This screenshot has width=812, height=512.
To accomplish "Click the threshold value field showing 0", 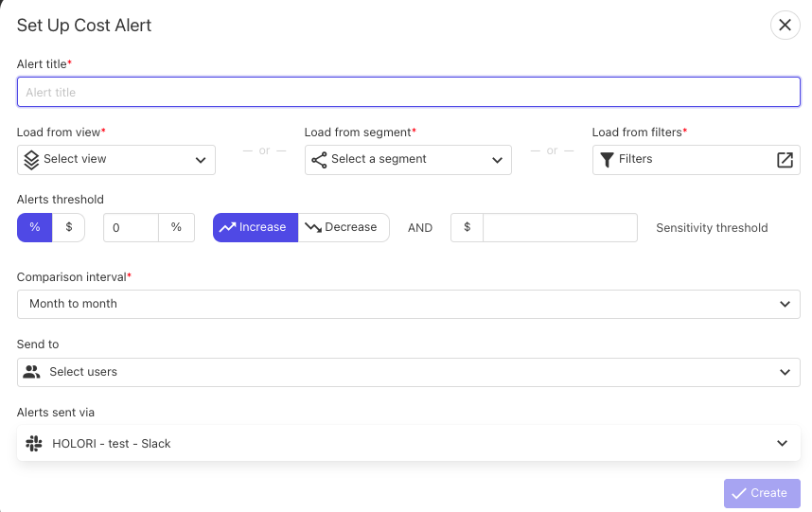I will tap(131, 227).
